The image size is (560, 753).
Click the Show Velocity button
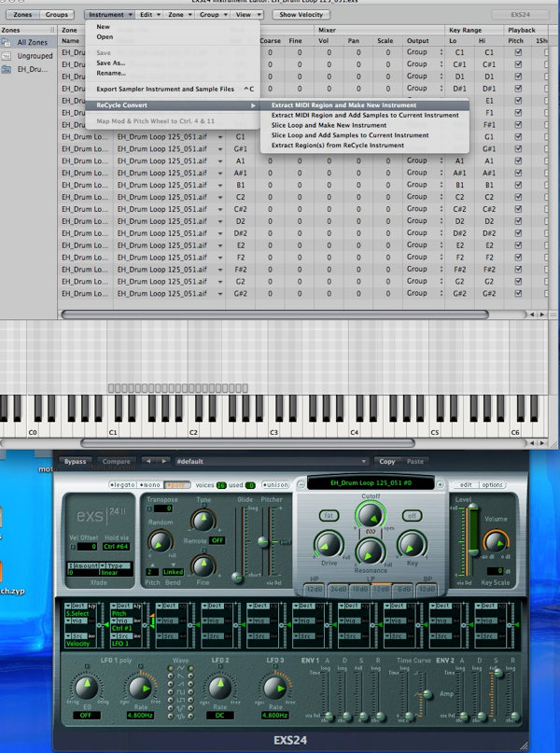pyautogui.click(x=301, y=15)
